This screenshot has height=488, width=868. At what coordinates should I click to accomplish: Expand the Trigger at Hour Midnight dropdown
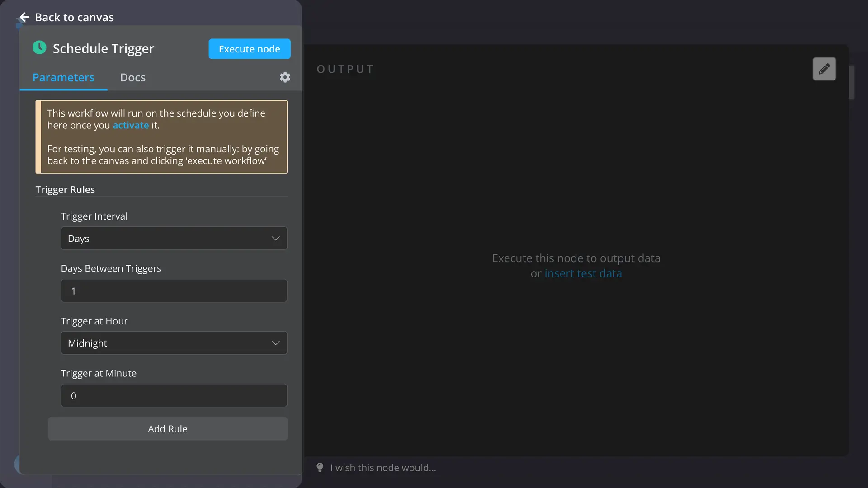click(x=174, y=343)
